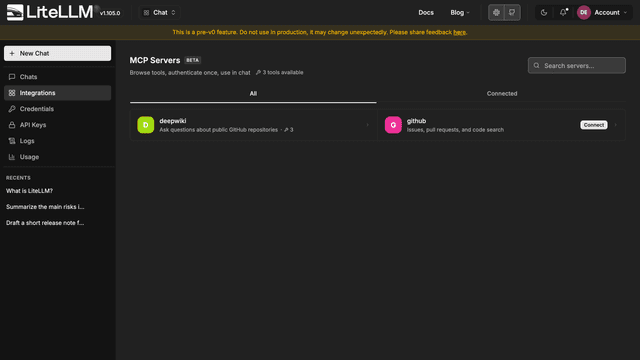
Task: Select Integrations in the sidebar
Action: 58,93
